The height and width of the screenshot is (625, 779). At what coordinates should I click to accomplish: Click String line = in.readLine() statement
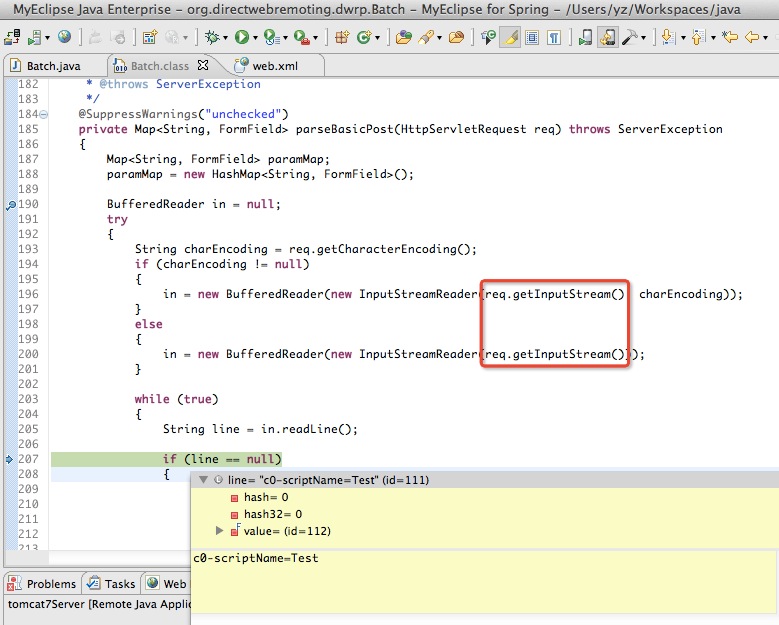260,429
